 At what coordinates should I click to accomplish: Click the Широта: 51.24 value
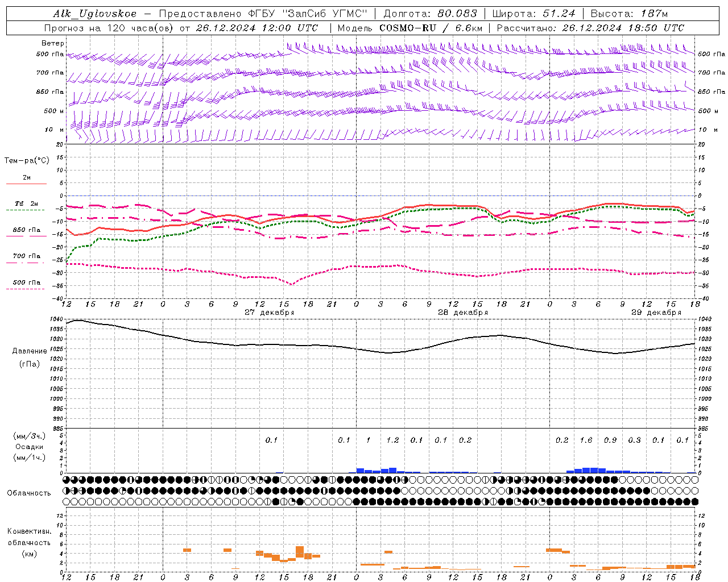point(533,14)
